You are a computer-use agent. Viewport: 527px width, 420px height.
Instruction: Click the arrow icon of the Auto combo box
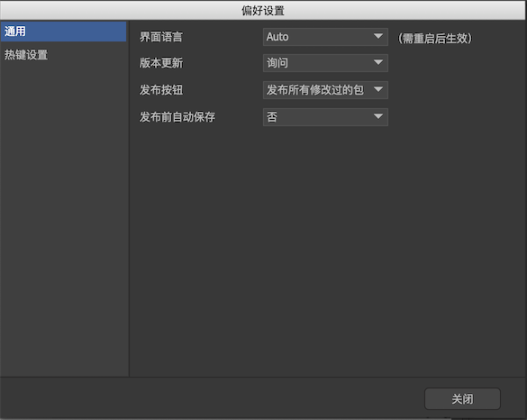tap(378, 36)
